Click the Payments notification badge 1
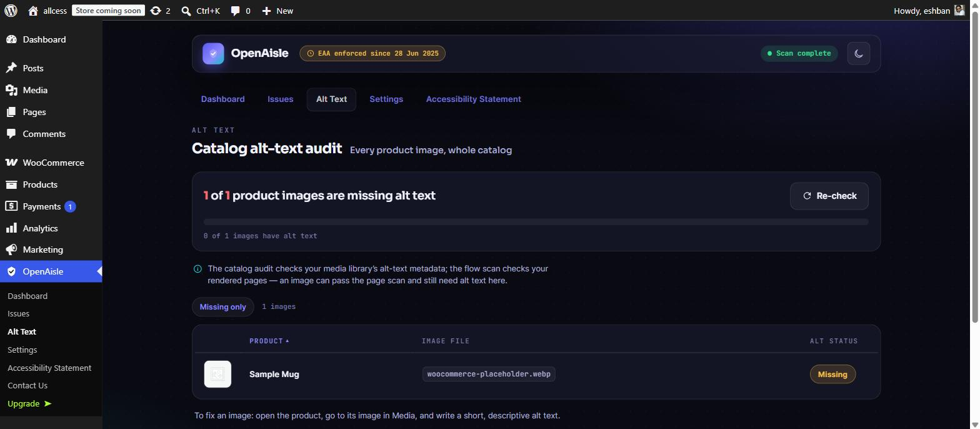 point(70,206)
